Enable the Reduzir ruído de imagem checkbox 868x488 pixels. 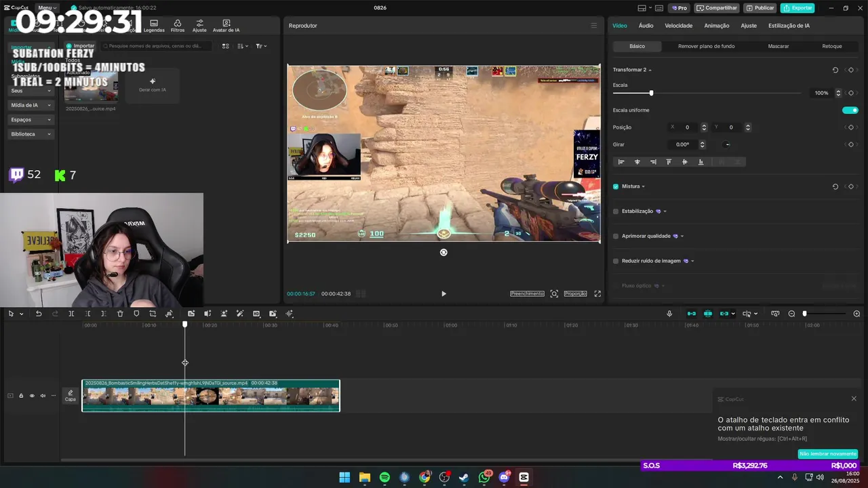(x=616, y=261)
